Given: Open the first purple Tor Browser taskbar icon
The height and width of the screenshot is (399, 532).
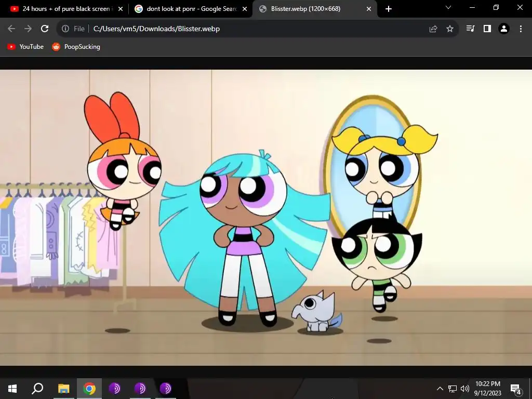Looking at the screenshot, I should point(115,389).
